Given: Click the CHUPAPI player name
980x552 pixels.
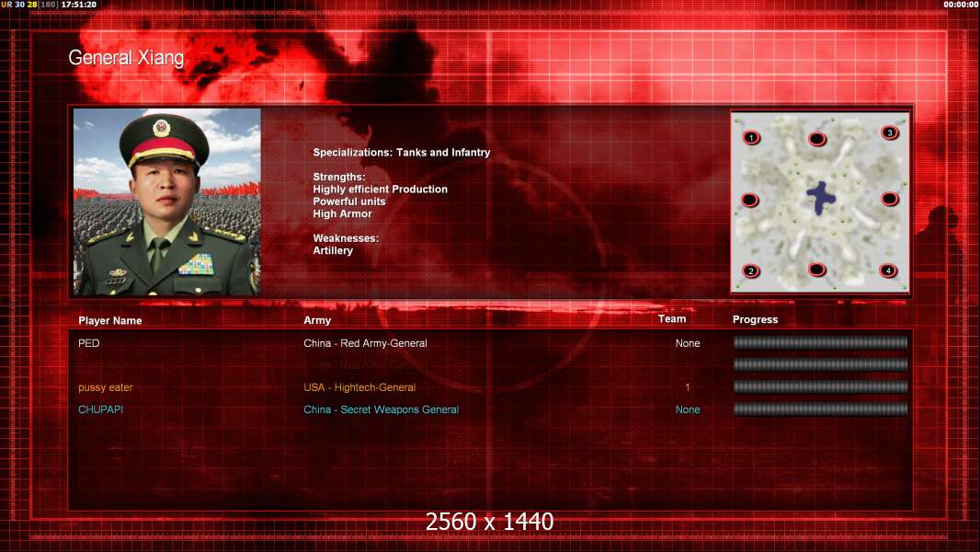Looking at the screenshot, I should tap(100, 409).
